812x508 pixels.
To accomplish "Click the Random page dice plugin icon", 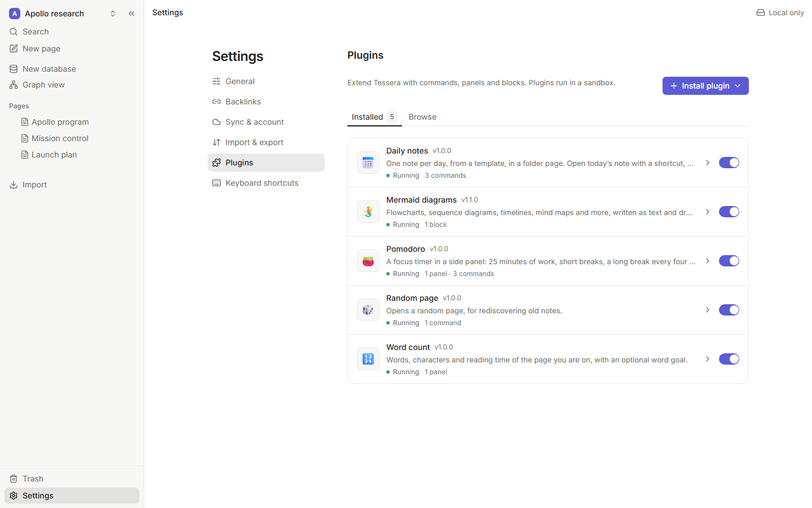I will [x=368, y=310].
